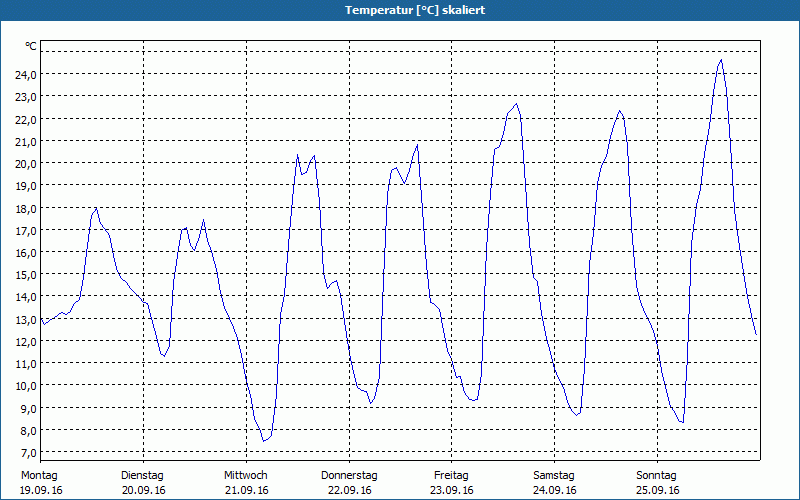This screenshot has width=800, height=500.
Task: Click the Dienstag day label
Action: pos(142,476)
